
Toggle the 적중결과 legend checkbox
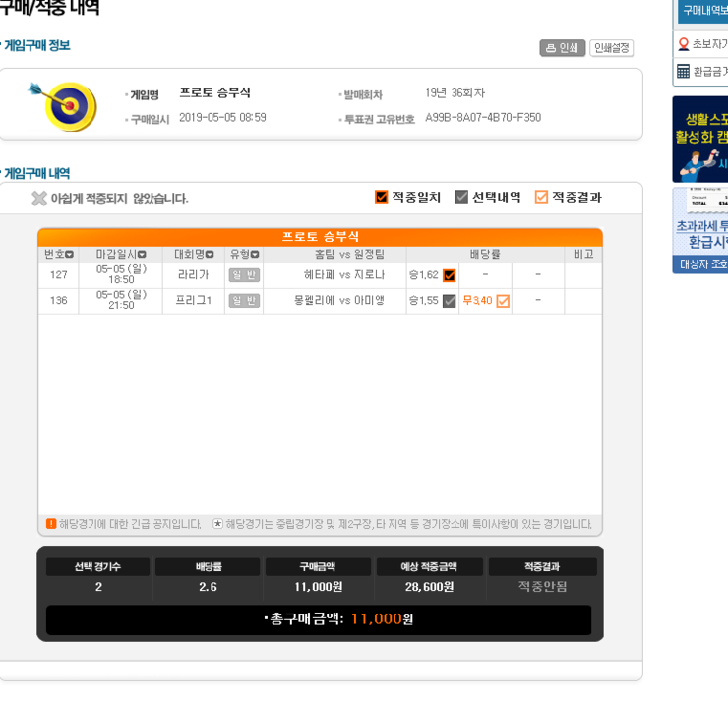[541, 197]
